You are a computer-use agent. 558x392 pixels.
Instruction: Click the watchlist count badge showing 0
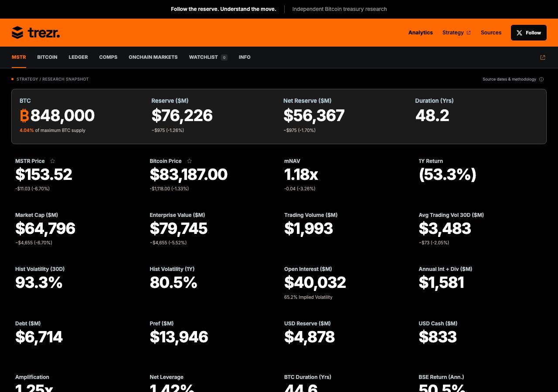(224, 57)
